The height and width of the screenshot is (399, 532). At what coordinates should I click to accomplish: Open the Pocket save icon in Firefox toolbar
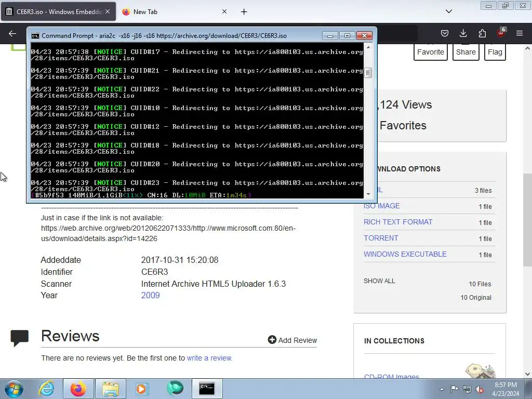445,33
